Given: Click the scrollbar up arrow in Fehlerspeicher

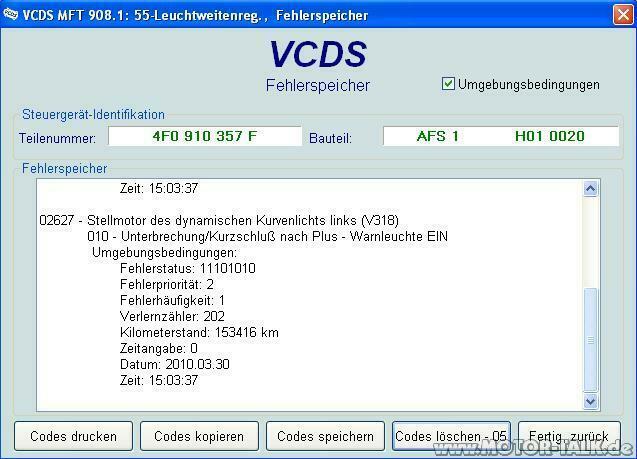Looking at the screenshot, I should click(x=590, y=189).
